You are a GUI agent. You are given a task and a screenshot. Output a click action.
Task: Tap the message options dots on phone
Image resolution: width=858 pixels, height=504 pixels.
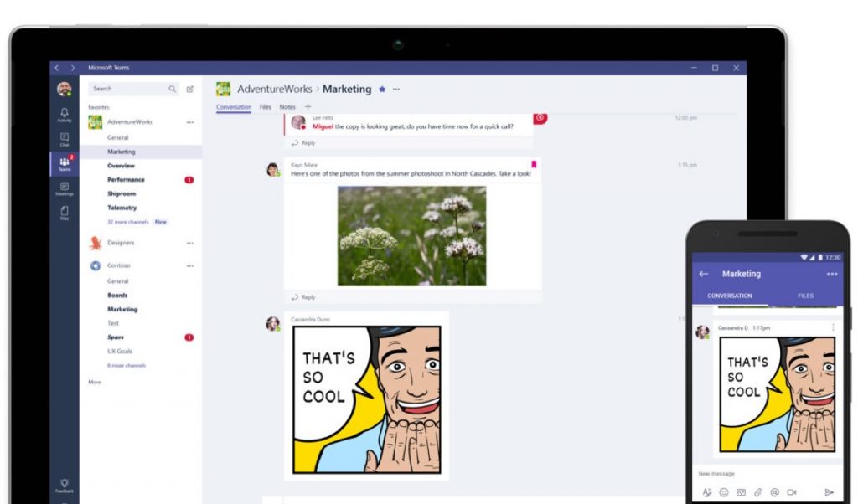tap(833, 327)
